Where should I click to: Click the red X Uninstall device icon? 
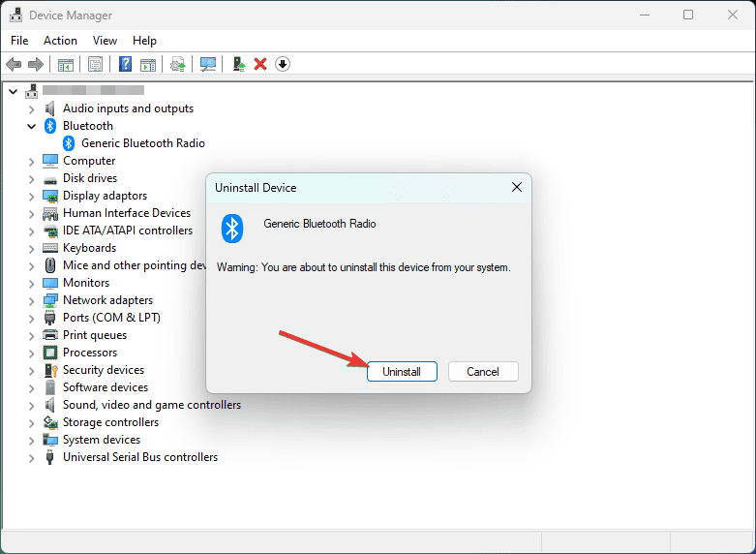(260, 64)
